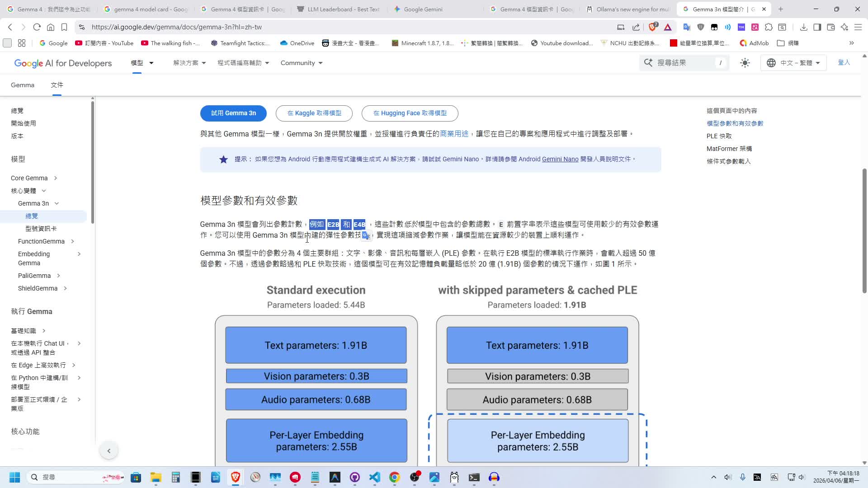Open the 程式碼編寫輔助 dropdown
The width and height of the screenshot is (868, 488).
243,63
